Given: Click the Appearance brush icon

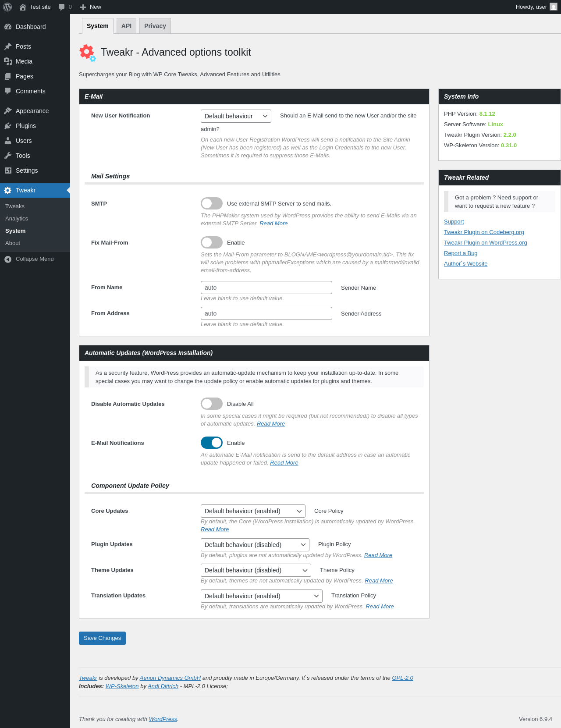Looking at the screenshot, I should tap(8, 111).
